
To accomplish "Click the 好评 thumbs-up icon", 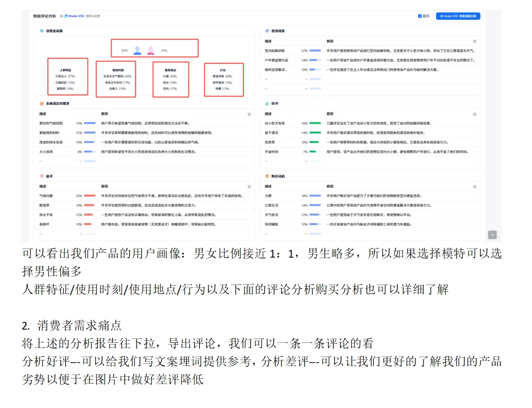I will (x=267, y=103).
